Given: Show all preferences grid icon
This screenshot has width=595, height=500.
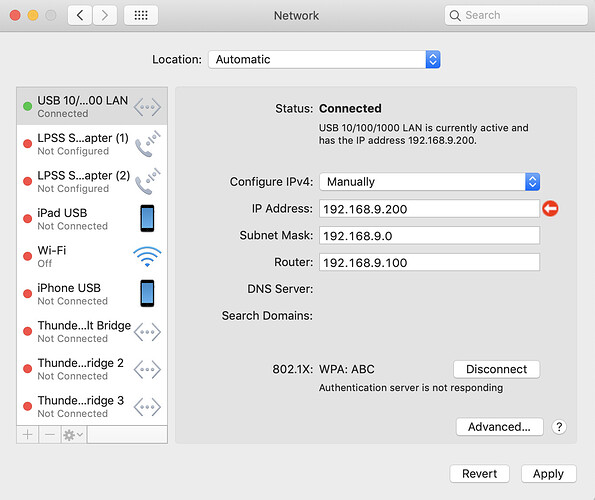Looking at the screenshot, I should click(x=141, y=16).
